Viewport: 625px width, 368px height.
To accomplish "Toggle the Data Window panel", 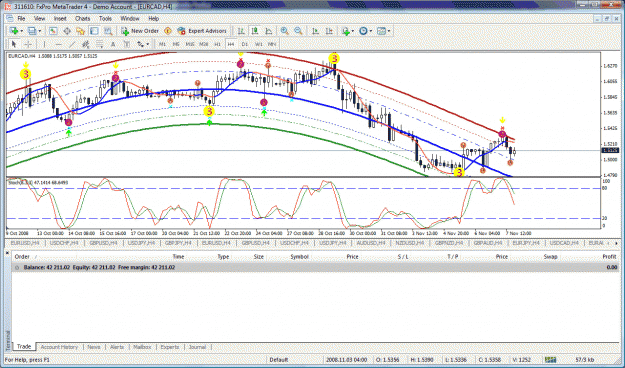I will coord(67,31).
